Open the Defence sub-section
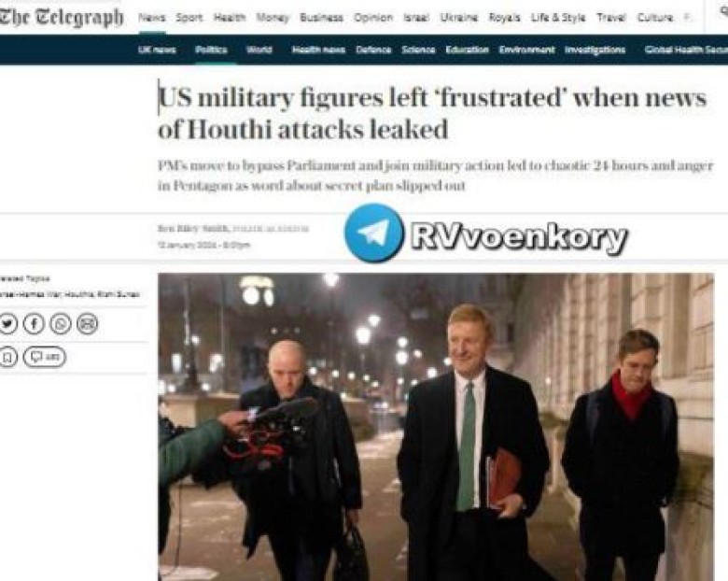Viewport: 728px width, 581px height. tap(373, 50)
